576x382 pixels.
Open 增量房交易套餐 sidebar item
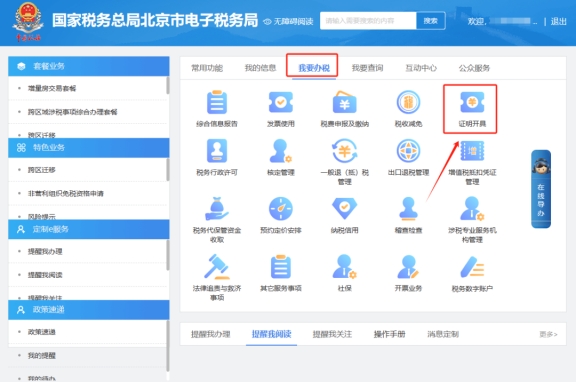point(52,88)
